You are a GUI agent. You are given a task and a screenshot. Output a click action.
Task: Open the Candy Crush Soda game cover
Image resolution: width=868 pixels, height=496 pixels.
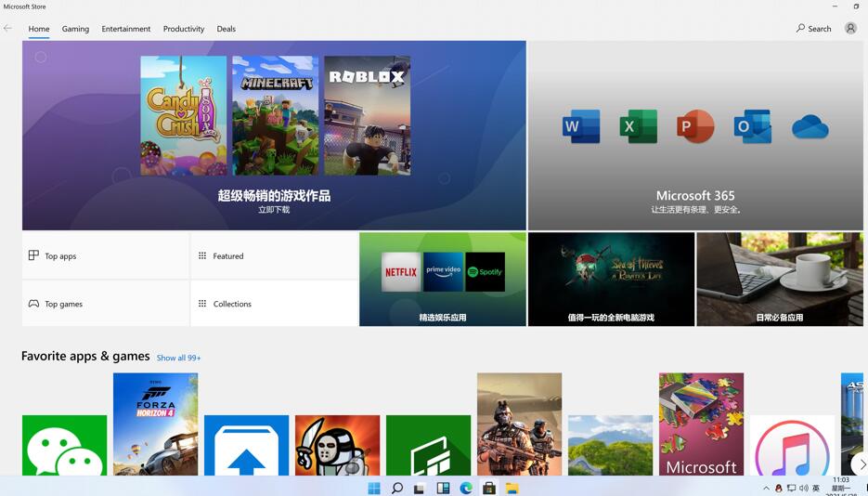click(x=183, y=116)
